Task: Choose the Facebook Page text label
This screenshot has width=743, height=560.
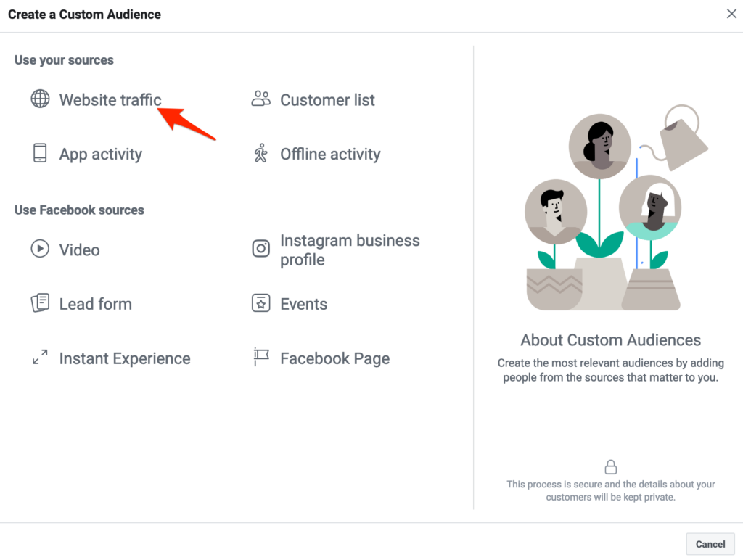Action: (x=334, y=358)
